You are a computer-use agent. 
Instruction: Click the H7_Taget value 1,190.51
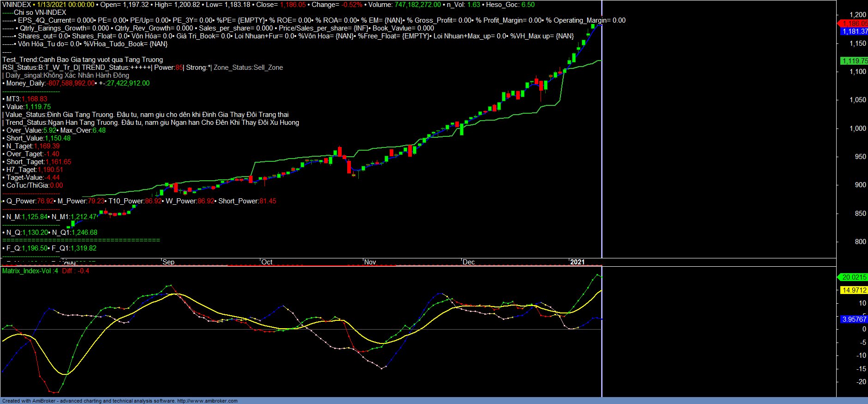click(50, 170)
